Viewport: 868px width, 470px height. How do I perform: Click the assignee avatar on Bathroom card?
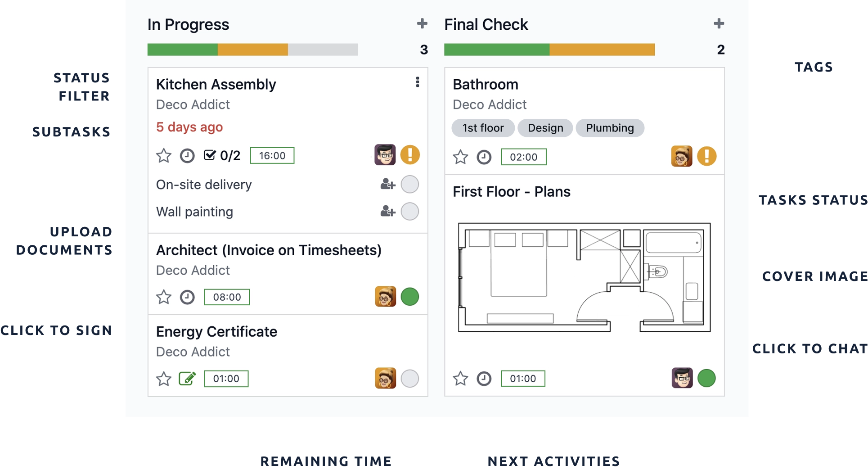[681, 157]
